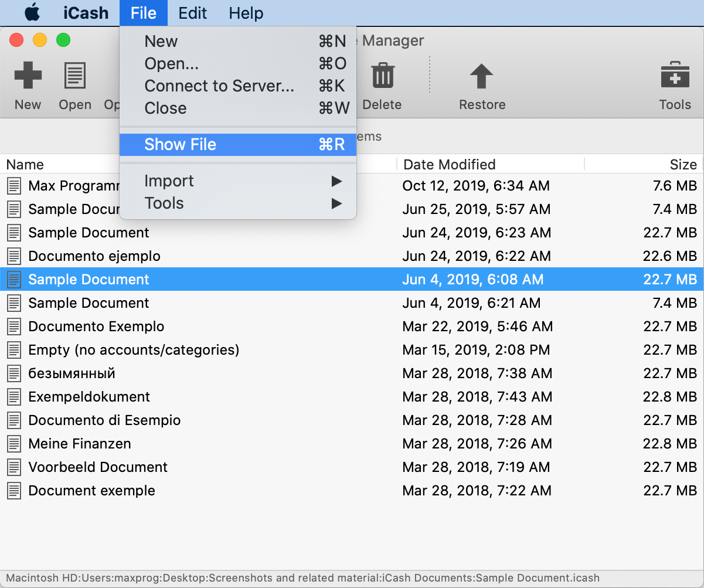Select the Document exemple row
The width and height of the screenshot is (704, 588).
(352, 491)
